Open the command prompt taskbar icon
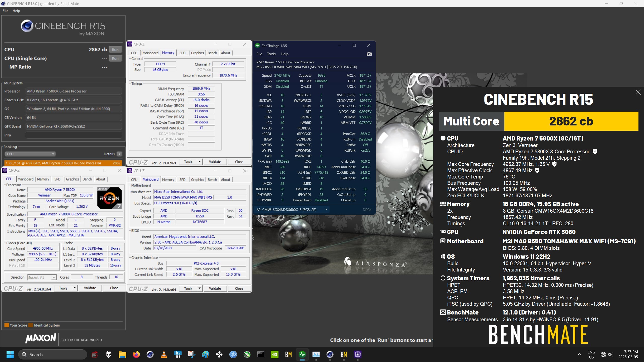The image size is (644, 362). 261,354
